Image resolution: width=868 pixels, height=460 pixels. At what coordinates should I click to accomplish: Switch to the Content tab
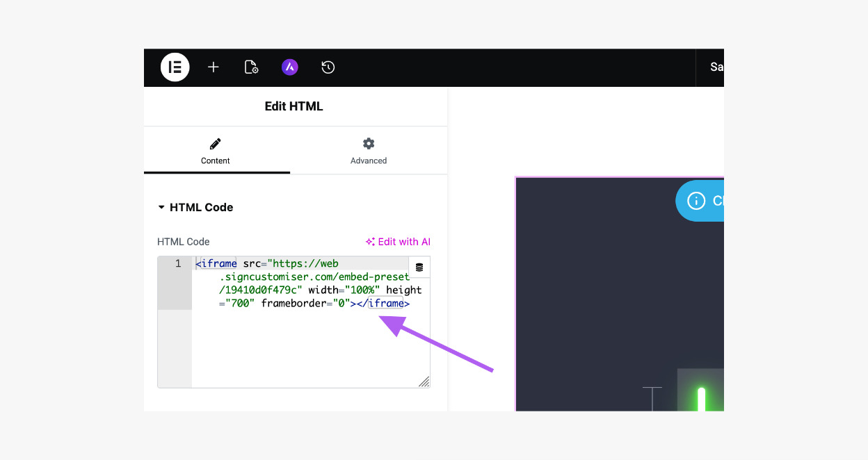click(216, 151)
